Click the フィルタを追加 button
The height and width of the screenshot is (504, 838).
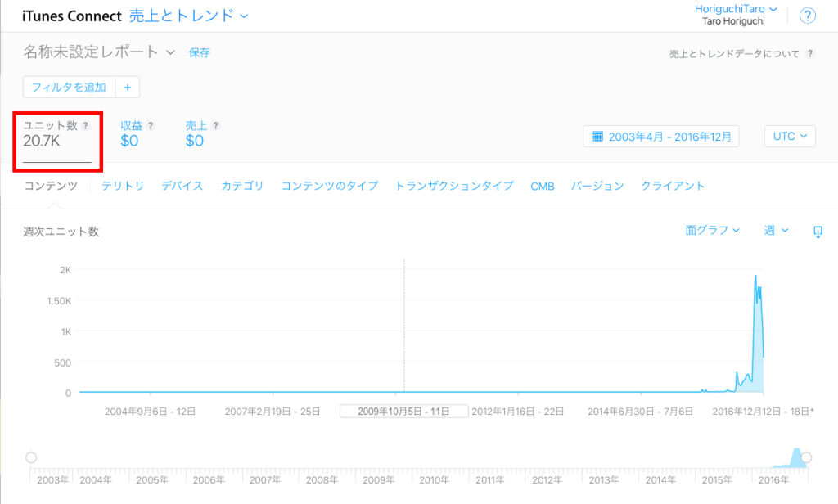69,87
